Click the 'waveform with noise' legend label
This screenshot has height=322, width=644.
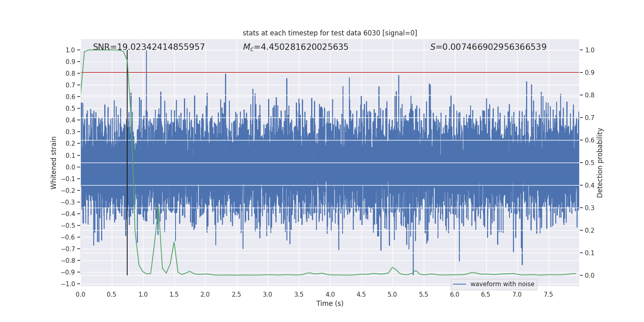[502, 284]
